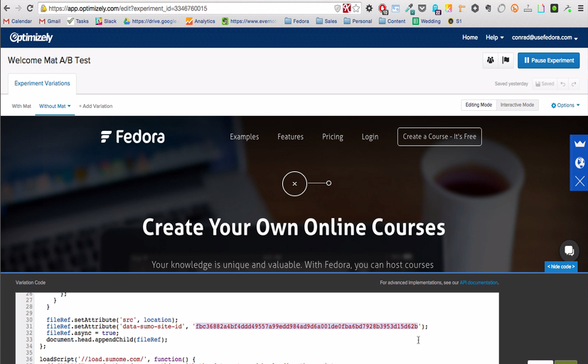The image size is (588, 364).
Task: Click + Add Variation
Action: [x=95, y=106]
